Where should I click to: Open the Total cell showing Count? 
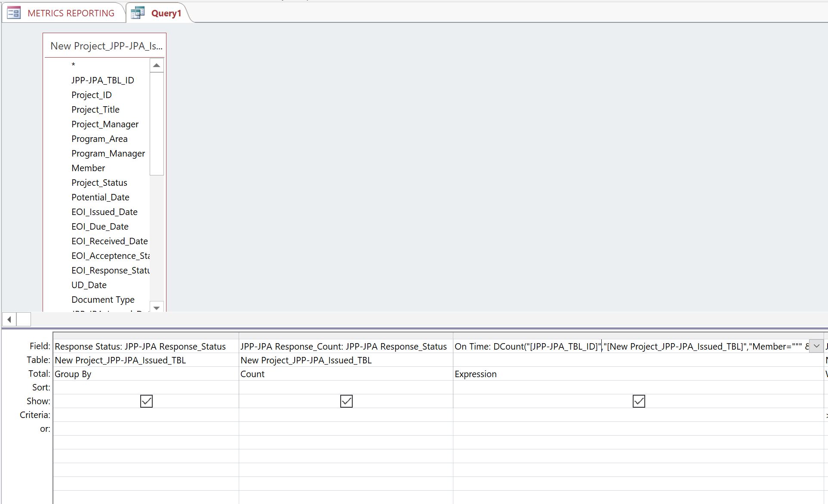(345, 374)
